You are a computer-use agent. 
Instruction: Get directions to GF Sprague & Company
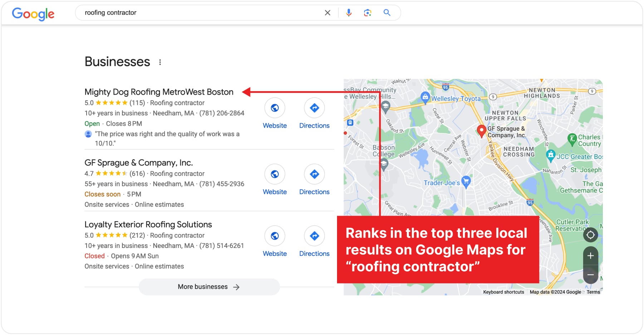tap(314, 174)
